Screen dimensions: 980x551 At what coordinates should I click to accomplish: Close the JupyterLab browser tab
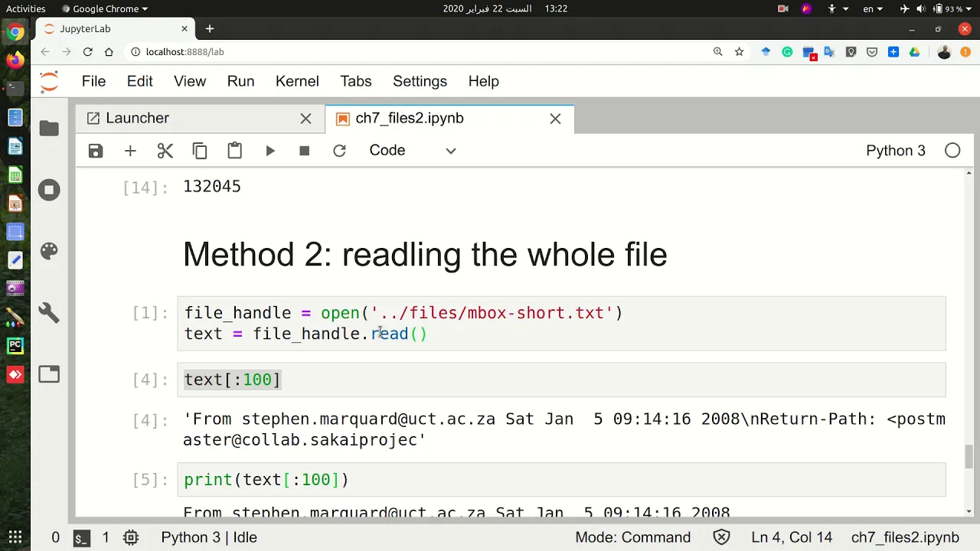[x=185, y=29]
